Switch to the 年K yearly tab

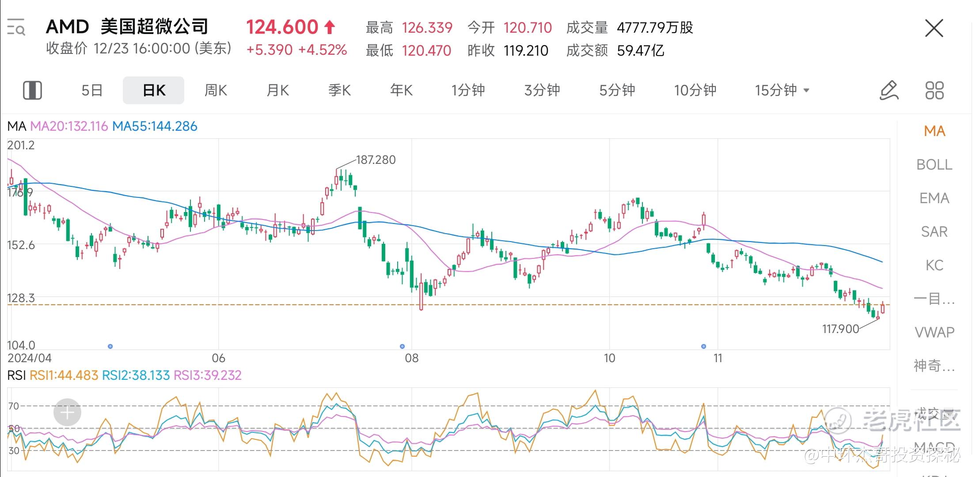point(401,90)
